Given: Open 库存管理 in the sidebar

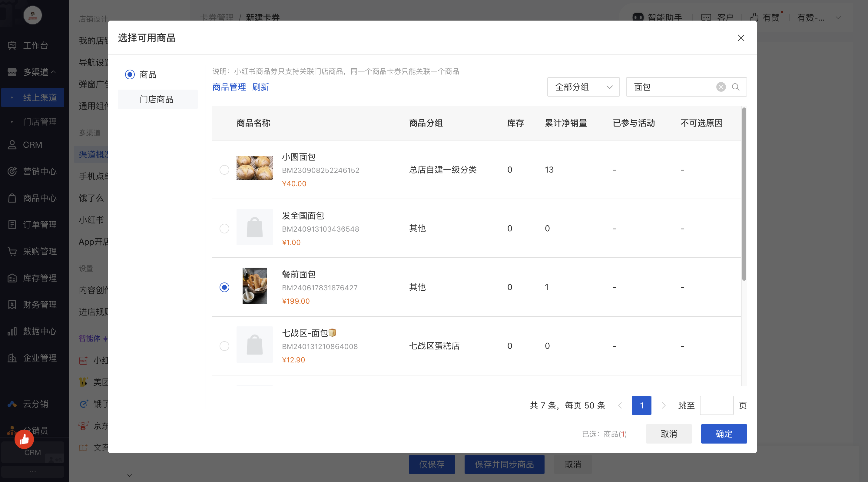Looking at the screenshot, I should [x=39, y=278].
